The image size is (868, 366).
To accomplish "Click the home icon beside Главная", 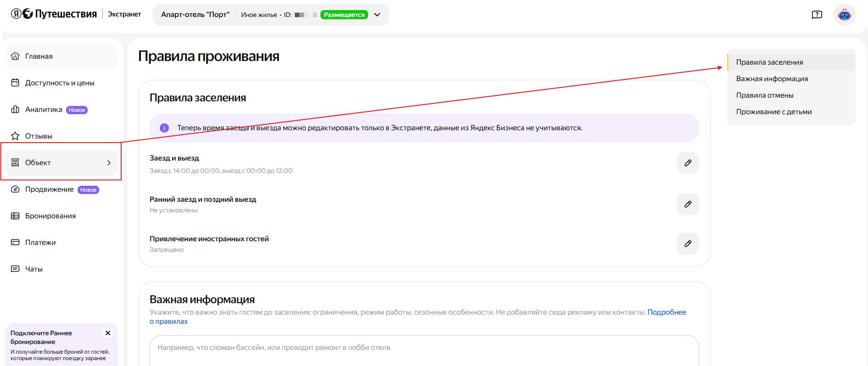I will (15, 56).
